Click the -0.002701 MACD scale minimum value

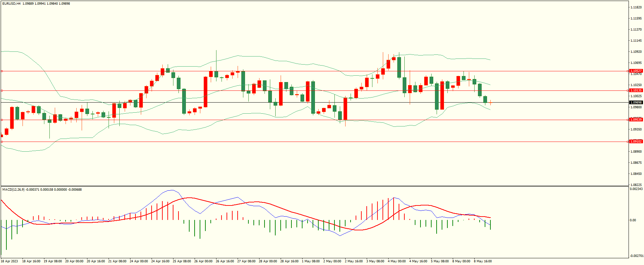click(637, 256)
